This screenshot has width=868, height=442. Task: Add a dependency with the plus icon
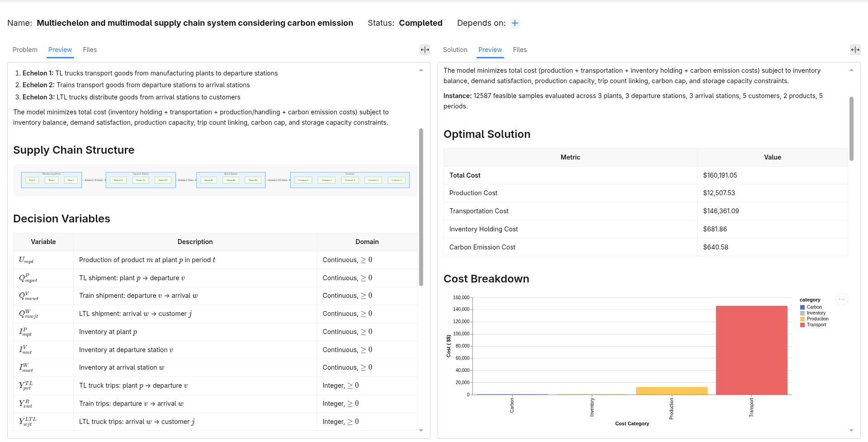(515, 23)
